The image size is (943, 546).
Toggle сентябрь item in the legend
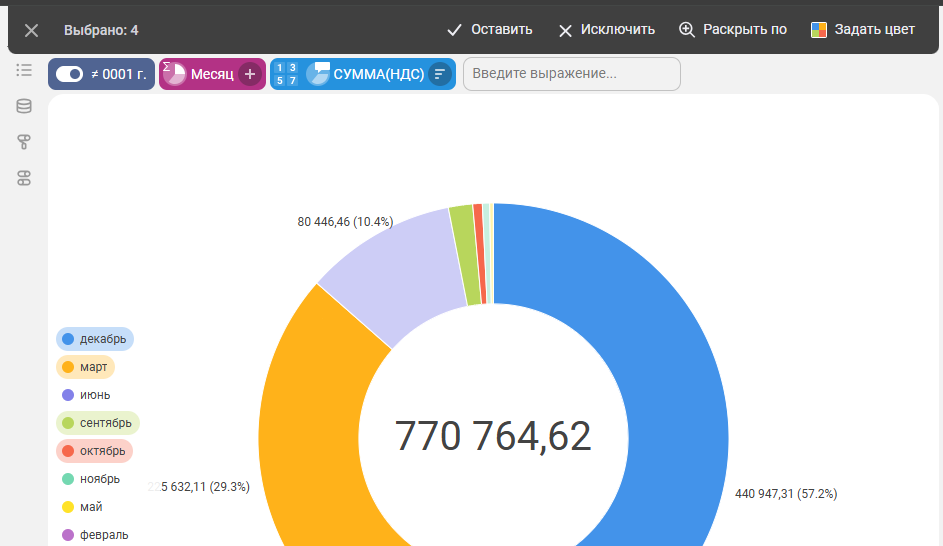click(x=98, y=423)
